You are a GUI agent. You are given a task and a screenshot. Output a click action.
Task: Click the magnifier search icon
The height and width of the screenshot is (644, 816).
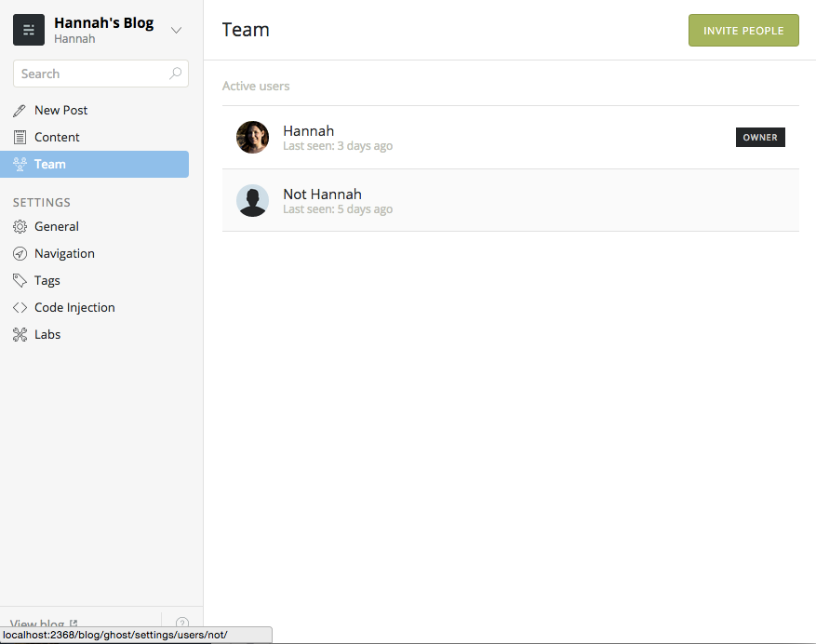pos(175,74)
